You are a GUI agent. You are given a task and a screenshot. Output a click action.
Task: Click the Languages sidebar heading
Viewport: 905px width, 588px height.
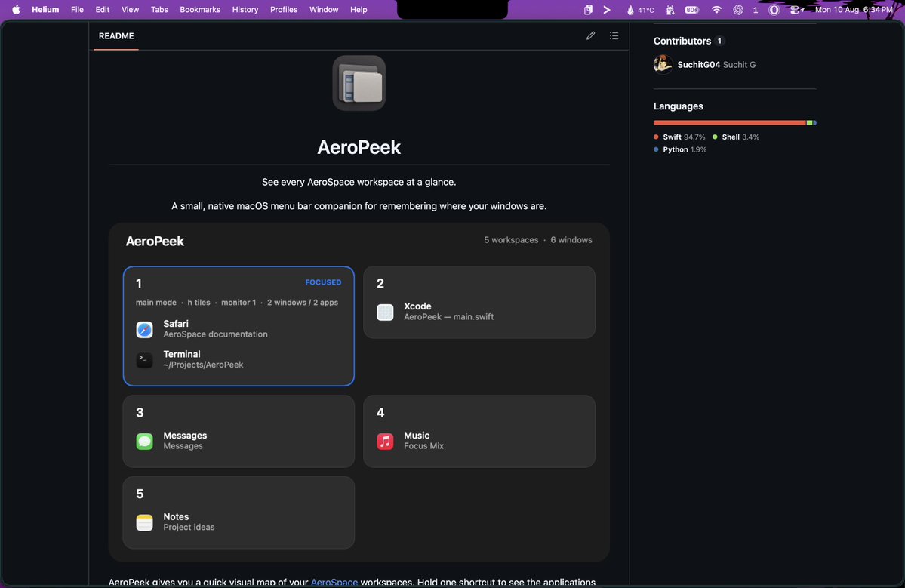click(678, 106)
